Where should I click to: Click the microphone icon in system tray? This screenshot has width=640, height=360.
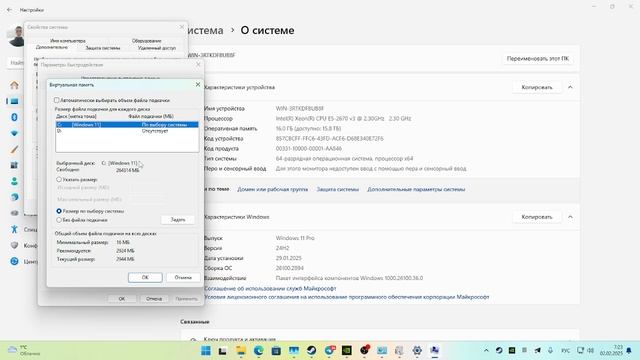tap(550, 350)
